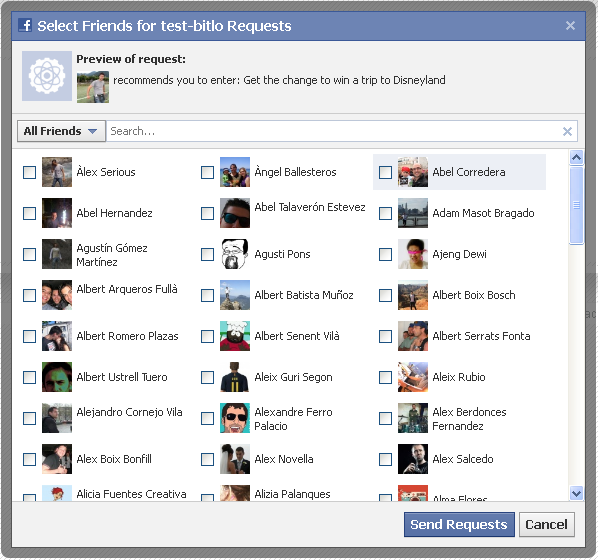This screenshot has width=598, height=560.
Task: Click Albert Ustrell Tuero green face photo
Action: click(x=57, y=377)
